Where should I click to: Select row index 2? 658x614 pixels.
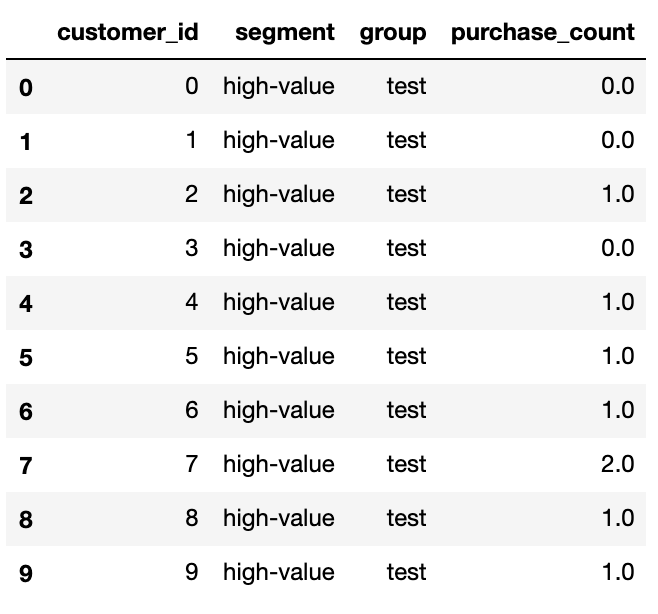[26, 196]
